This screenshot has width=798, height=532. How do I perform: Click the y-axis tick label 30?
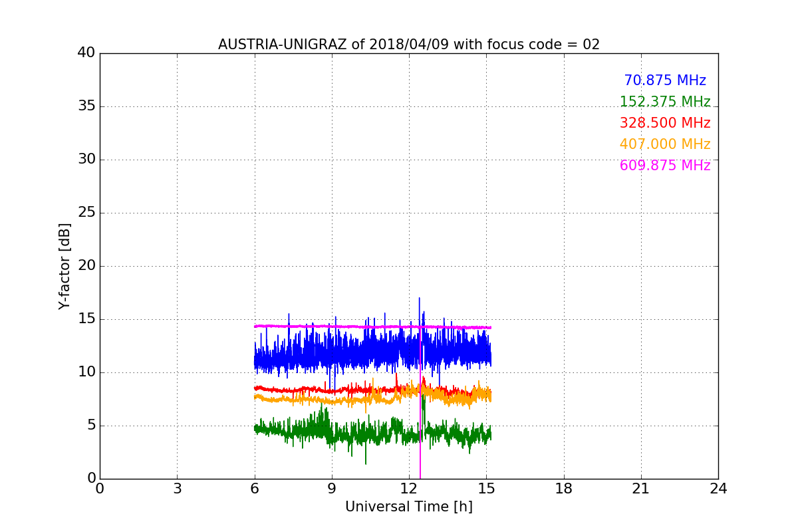86,160
